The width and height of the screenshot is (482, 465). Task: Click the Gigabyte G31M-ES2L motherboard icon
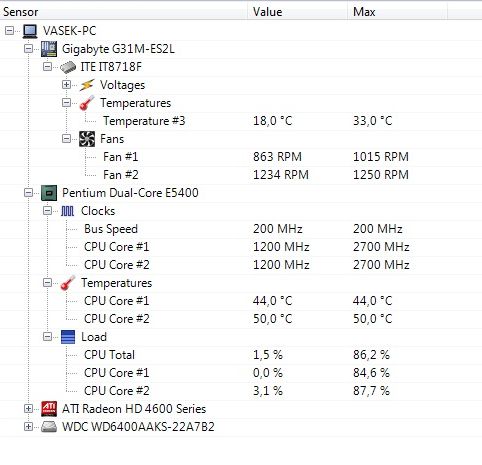pos(49,49)
